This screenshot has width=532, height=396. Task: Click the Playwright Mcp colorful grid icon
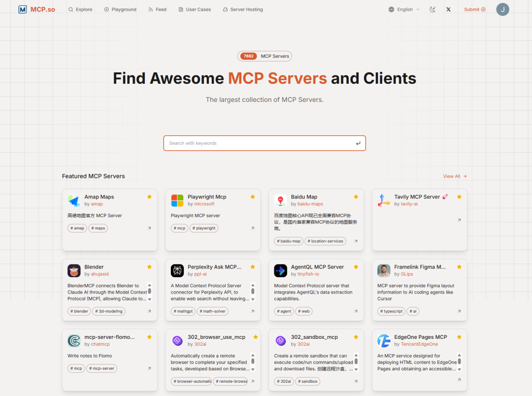pos(177,200)
